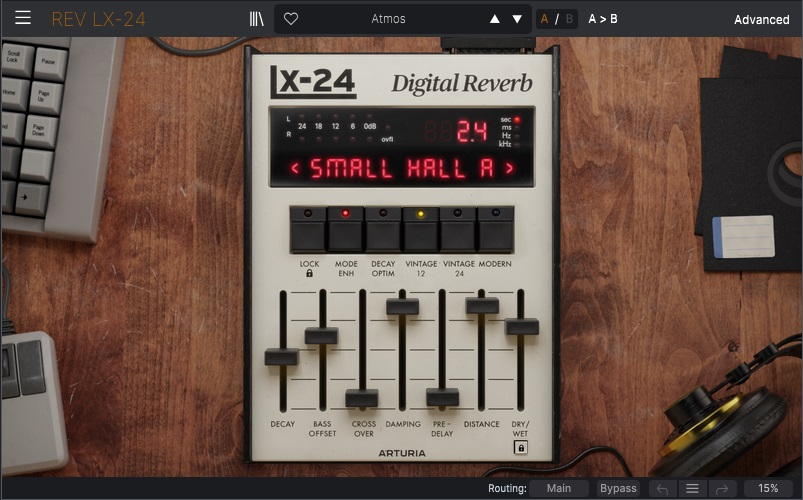Viewport: 803px width, 500px height.
Task: Enable the DECAY OPTIM button
Action: [x=383, y=232]
